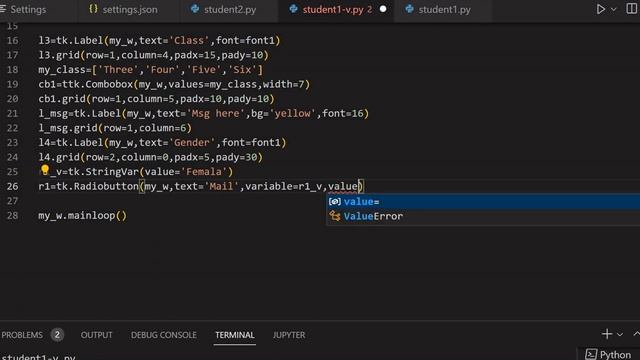
Task: Switch to the OUTPUT panel tab
Action: click(96, 335)
